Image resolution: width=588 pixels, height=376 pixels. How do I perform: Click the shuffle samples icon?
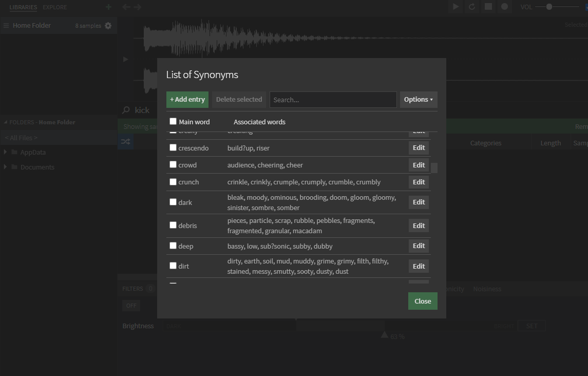point(126,142)
